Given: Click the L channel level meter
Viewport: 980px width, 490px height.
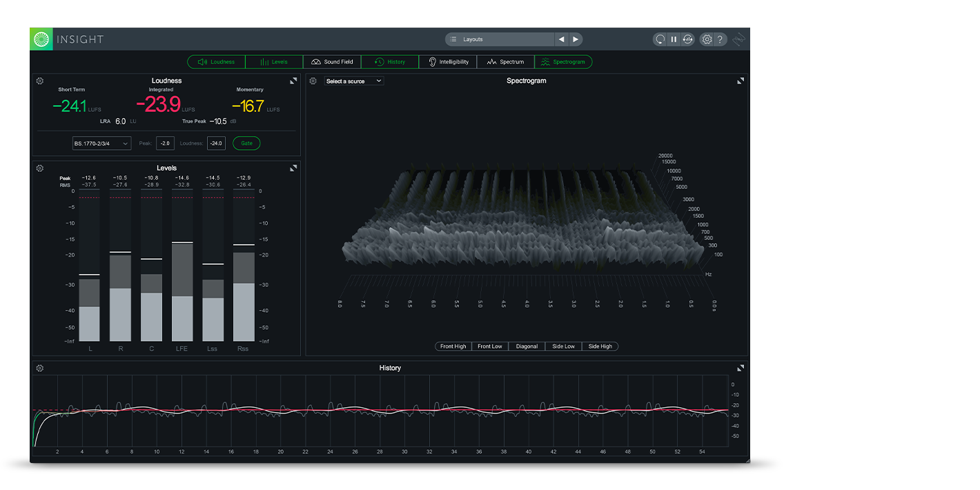Looking at the screenshot, I should pyautogui.click(x=90, y=266).
